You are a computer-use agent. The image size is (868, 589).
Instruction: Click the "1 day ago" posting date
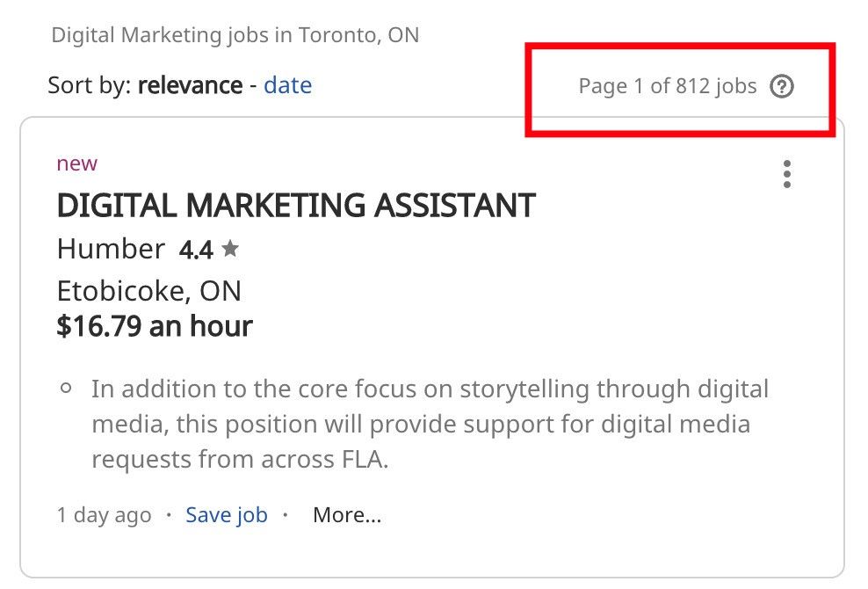tap(104, 515)
